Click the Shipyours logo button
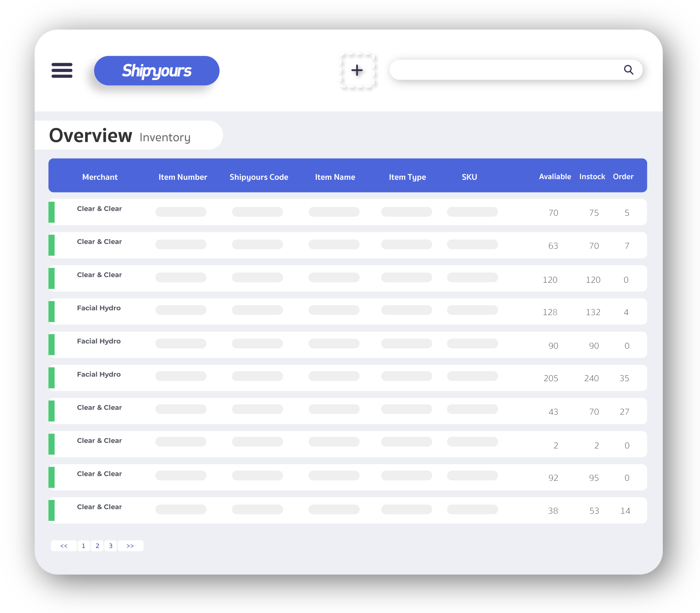This screenshot has width=700, height=613. 157,71
